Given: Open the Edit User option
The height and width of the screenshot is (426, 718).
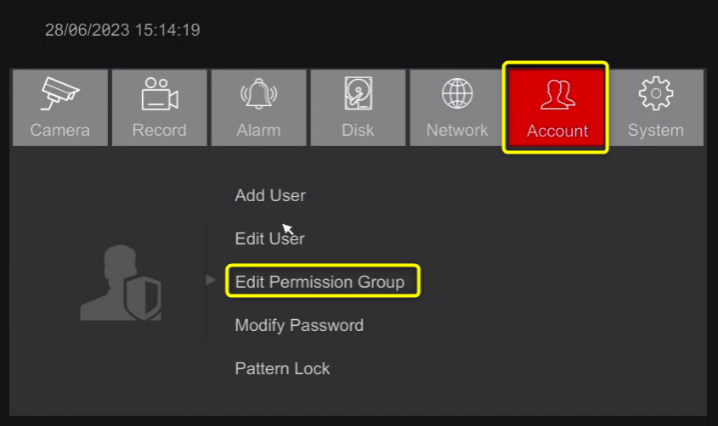Looking at the screenshot, I should point(270,239).
